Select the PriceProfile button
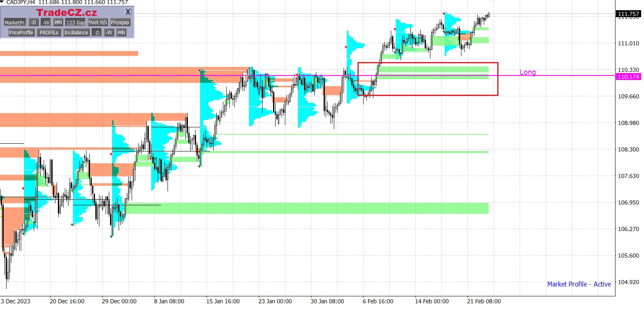The height and width of the screenshot is (309, 644). (21, 33)
